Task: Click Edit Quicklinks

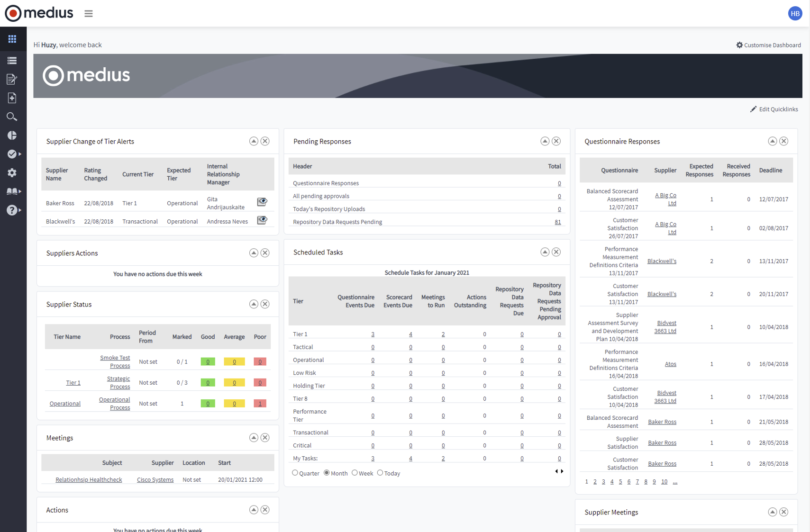Action: pos(778,109)
